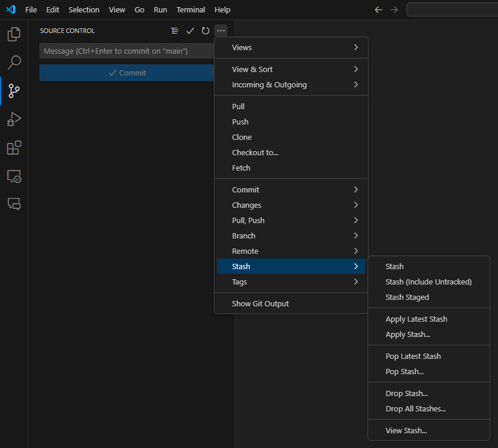The width and height of the screenshot is (498, 448).
Task: Choose Pop Latest Stash
Action: click(x=413, y=356)
